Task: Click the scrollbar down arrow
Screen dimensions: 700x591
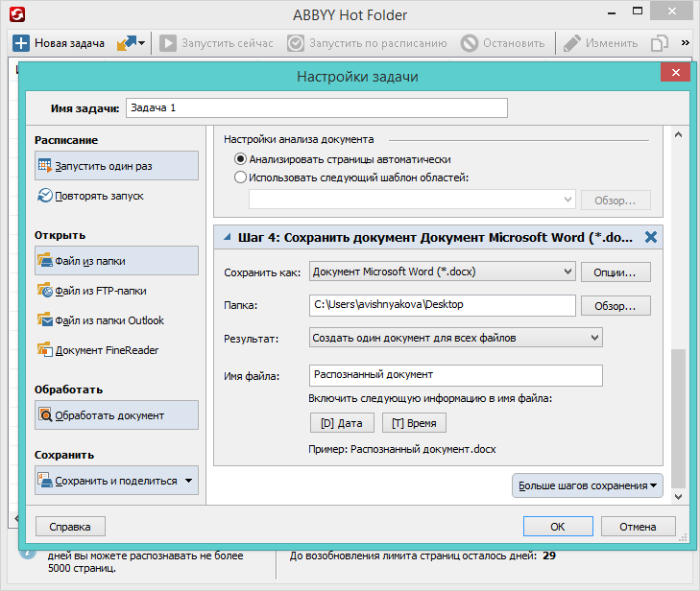Action: [678, 496]
